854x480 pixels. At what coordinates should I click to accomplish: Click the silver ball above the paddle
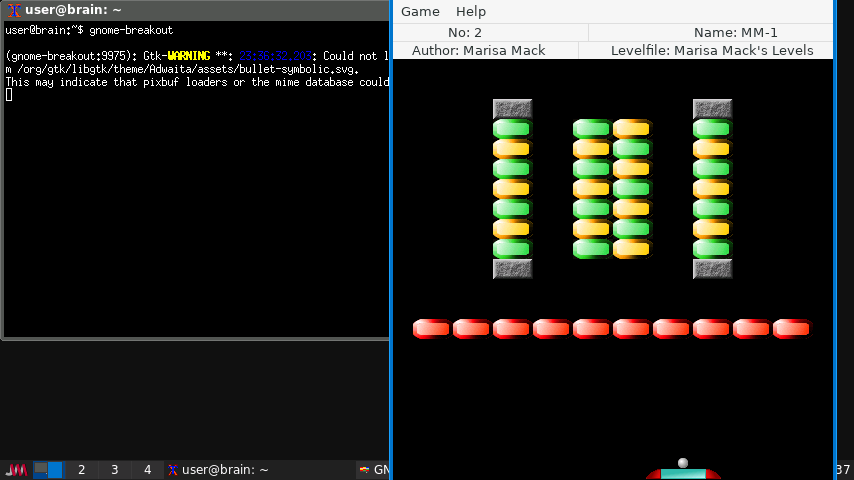(683, 463)
